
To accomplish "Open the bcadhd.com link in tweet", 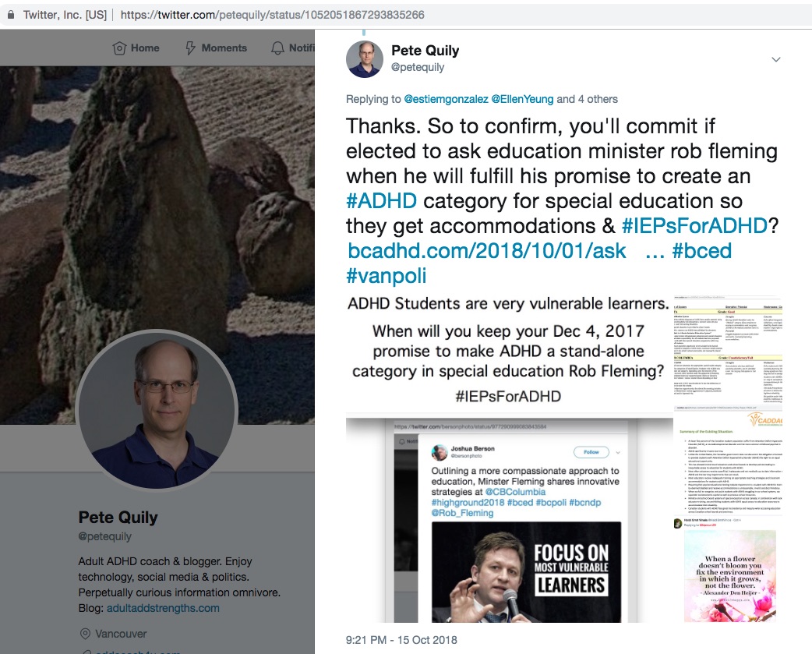I will 487,250.
